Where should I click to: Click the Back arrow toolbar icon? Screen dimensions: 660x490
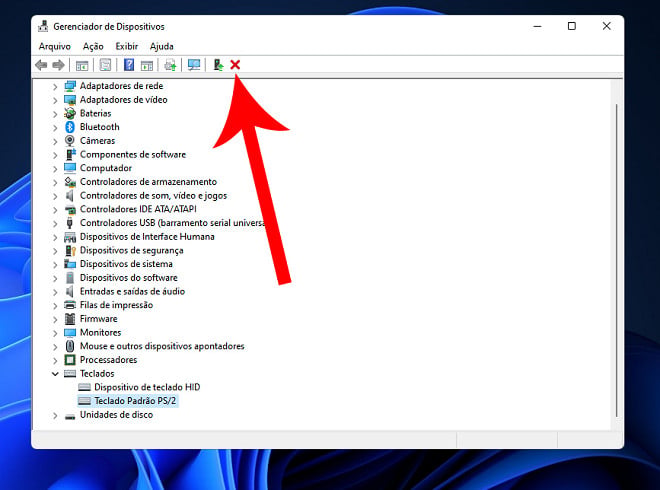coord(41,65)
